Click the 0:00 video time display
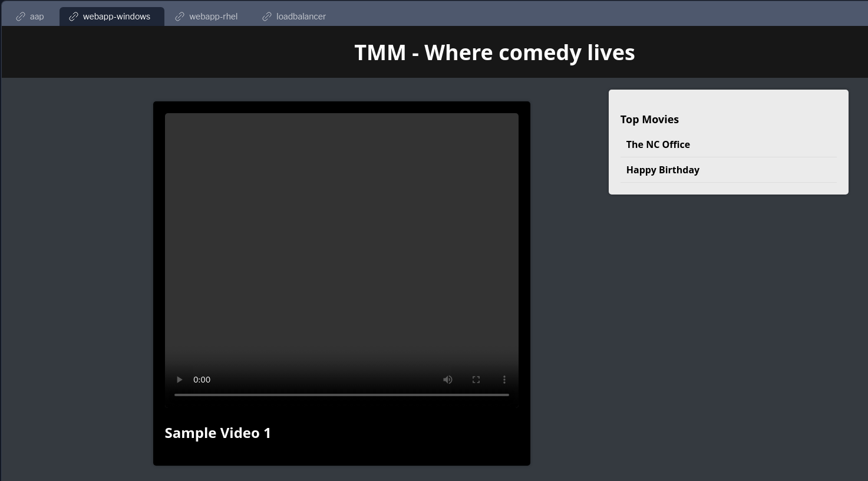Image resolution: width=868 pixels, height=481 pixels. coord(202,380)
